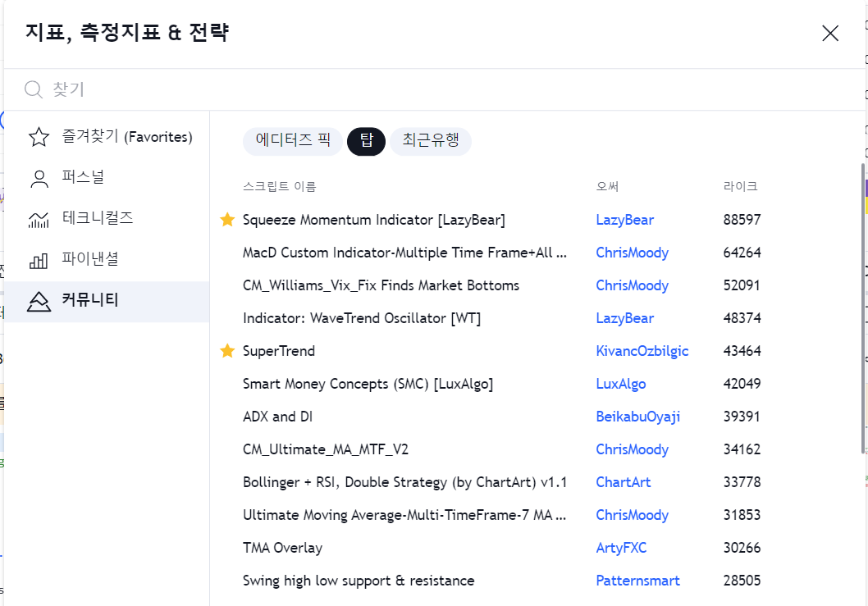This screenshot has width=868, height=606.
Task: Open LazyBear author link for Squeeze Momentum
Action: [625, 220]
